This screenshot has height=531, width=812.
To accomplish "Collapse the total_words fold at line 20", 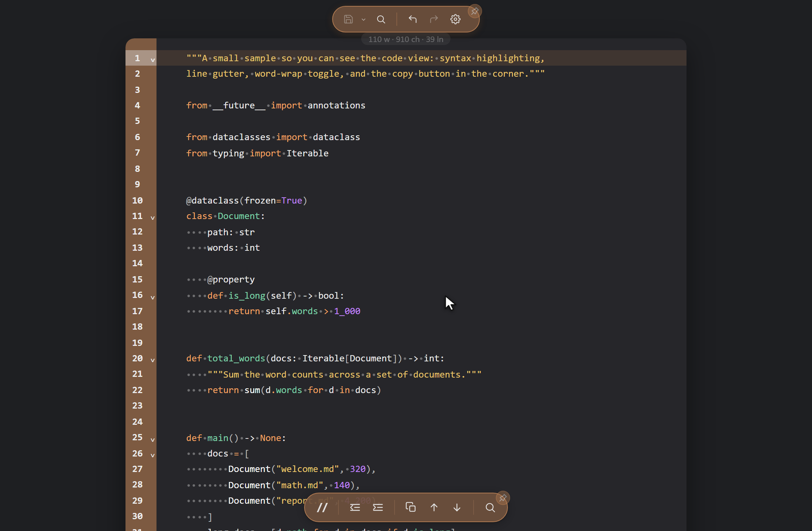I will click(x=152, y=360).
